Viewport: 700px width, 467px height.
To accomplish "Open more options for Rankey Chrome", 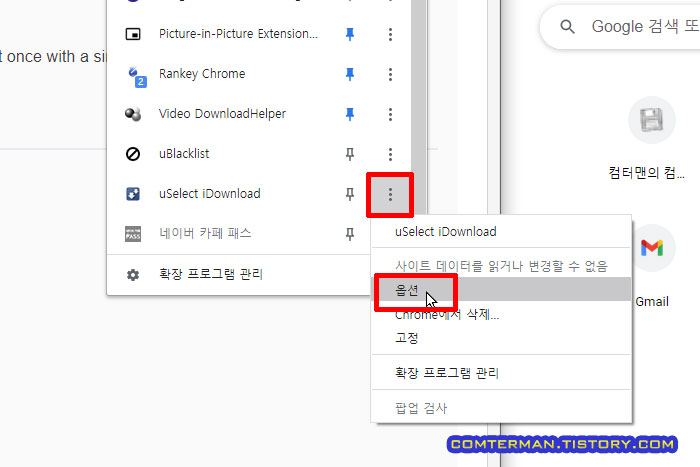I will (390, 74).
